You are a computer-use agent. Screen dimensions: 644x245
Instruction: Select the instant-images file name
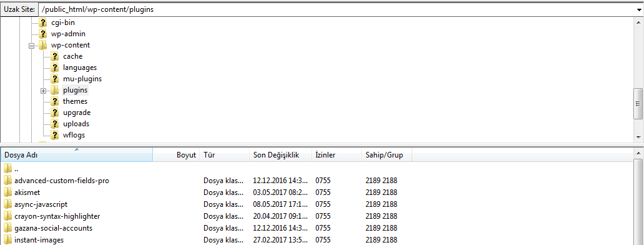(x=39, y=239)
